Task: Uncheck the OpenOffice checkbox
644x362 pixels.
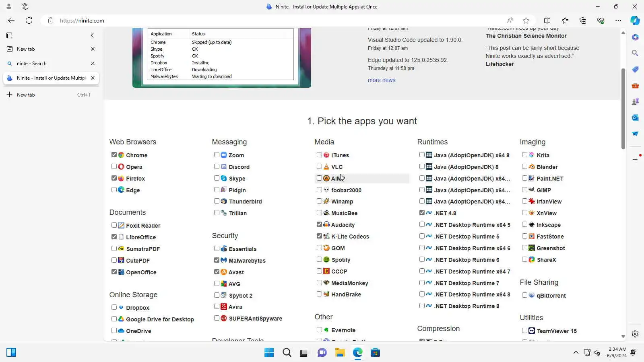Action: [x=114, y=272]
